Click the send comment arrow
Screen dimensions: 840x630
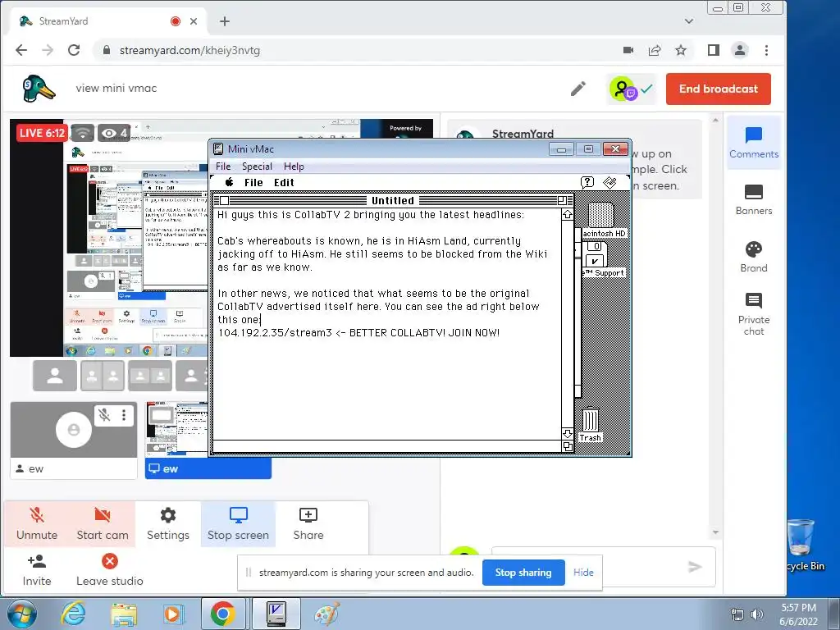click(x=695, y=567)
